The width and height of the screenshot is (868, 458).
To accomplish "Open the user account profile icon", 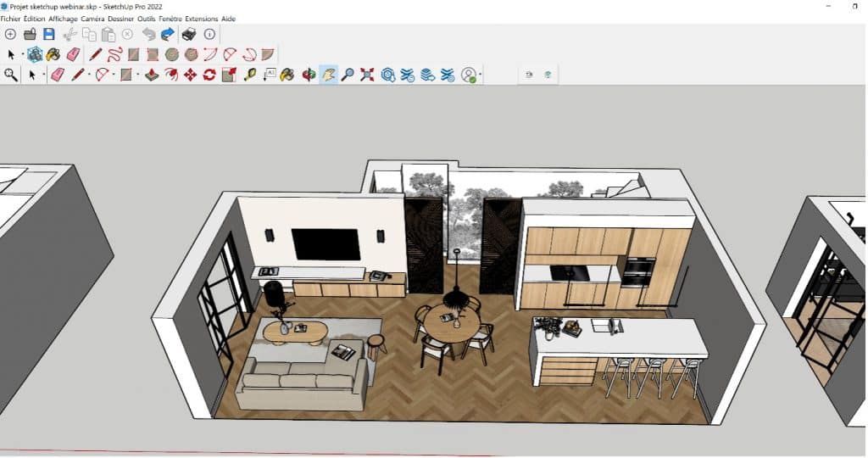I will click(x=469, y=74).
